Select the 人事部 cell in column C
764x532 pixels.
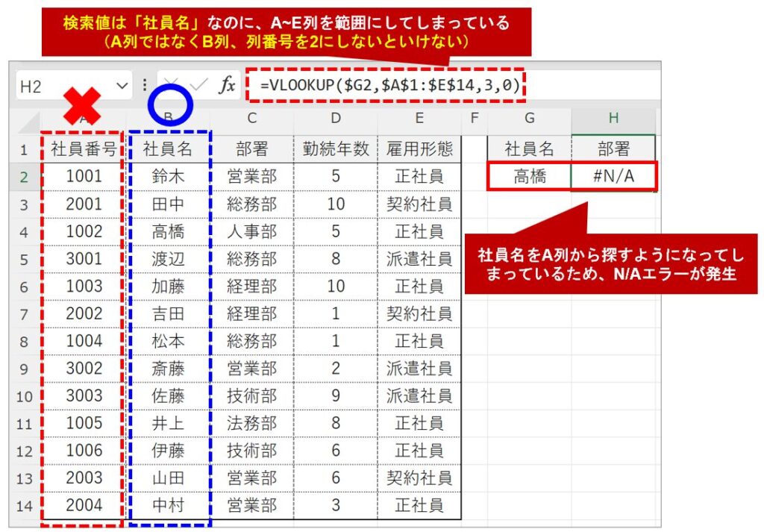(251, 231)
